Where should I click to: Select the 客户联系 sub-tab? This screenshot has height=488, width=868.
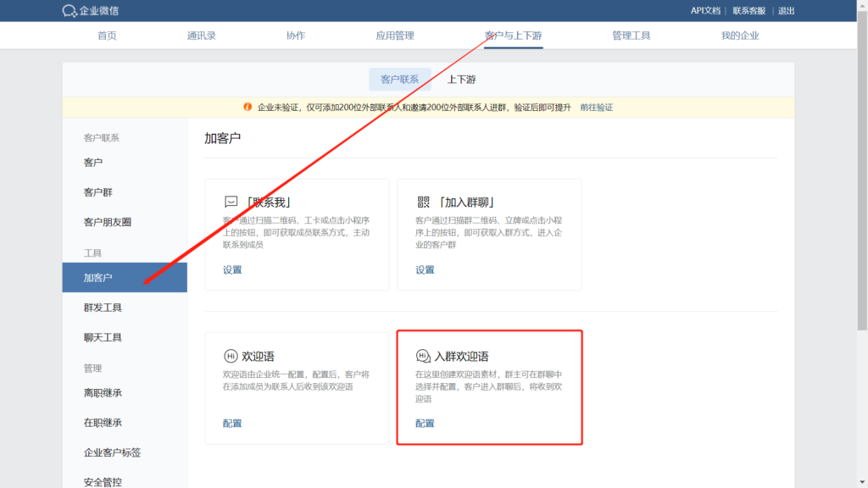pyautogui.click(x=399, y=80)
